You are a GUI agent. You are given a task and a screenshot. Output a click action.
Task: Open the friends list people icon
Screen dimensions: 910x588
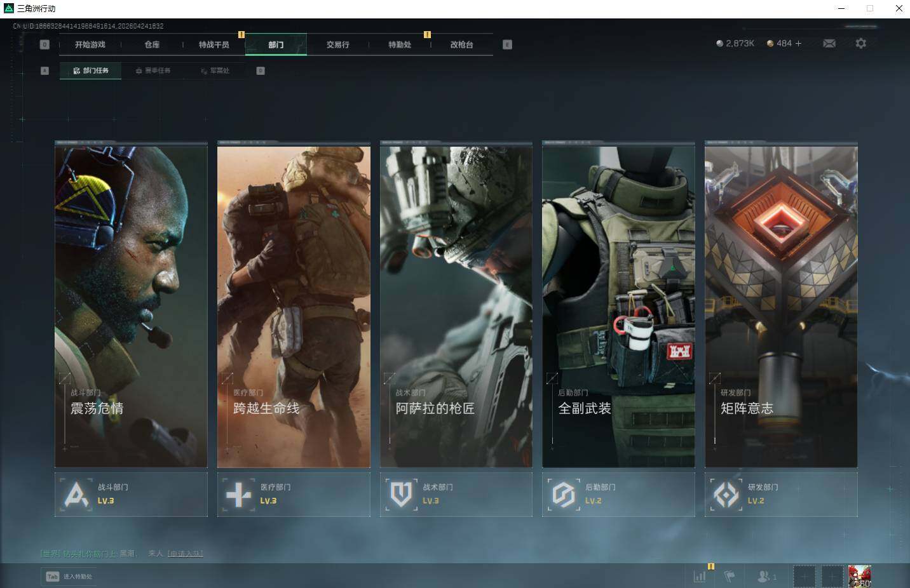tap(763, 577)
